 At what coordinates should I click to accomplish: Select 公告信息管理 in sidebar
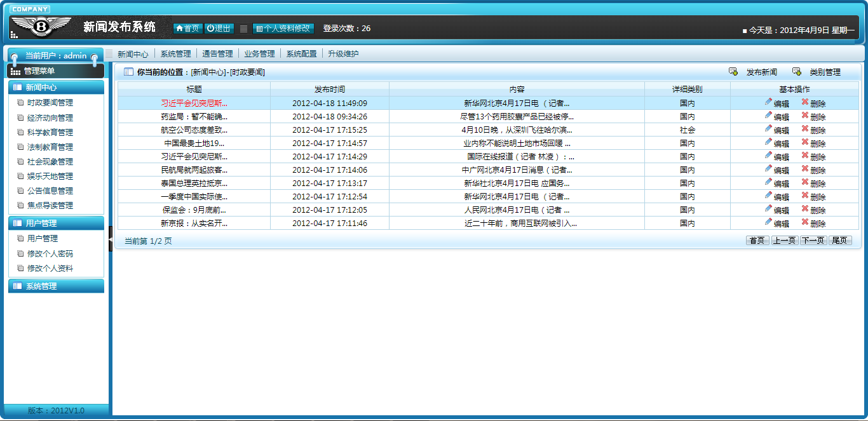pyautogui.click(x=50, y=191)
